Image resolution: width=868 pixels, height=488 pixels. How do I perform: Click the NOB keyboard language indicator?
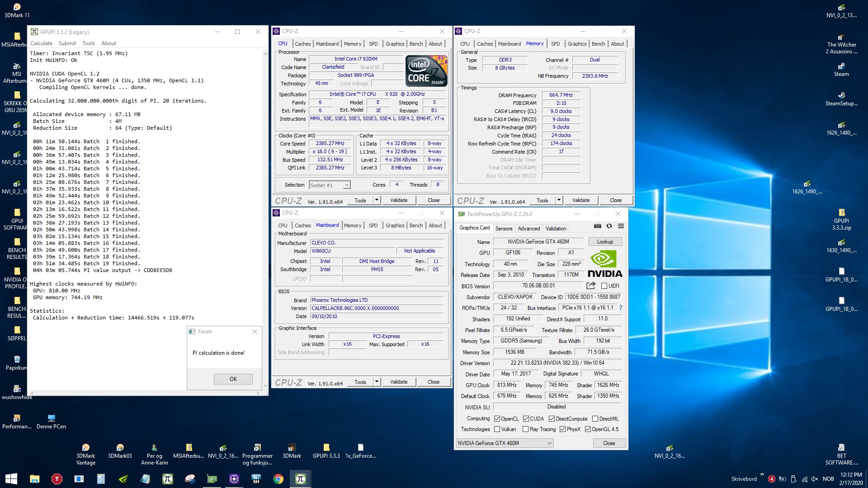click(x=828, y=479)
